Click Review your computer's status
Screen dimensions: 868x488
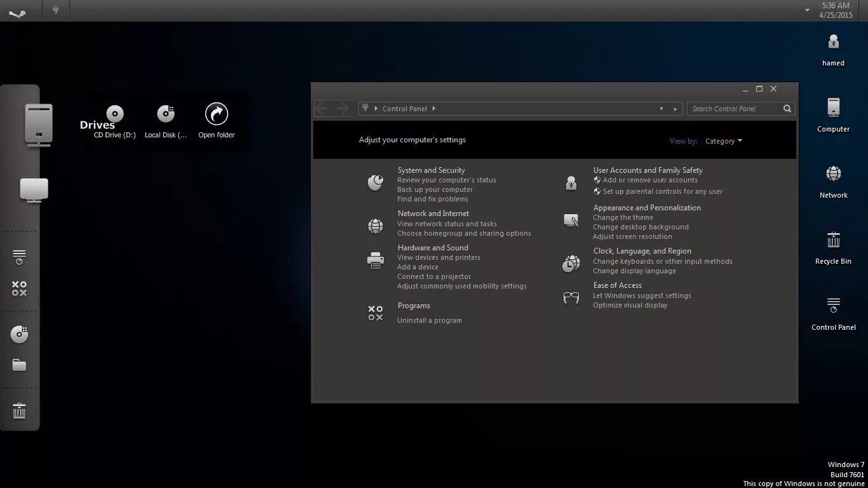pos(447,180)
